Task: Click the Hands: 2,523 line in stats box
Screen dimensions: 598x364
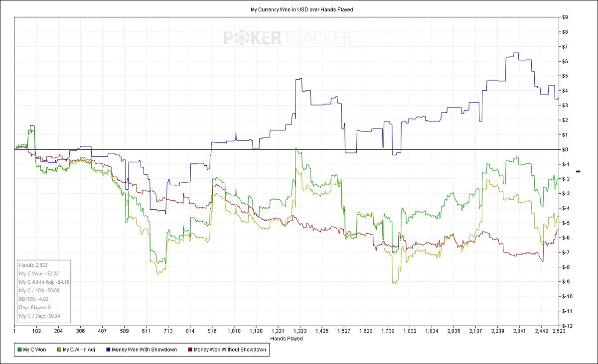Action: coord(33,266)
